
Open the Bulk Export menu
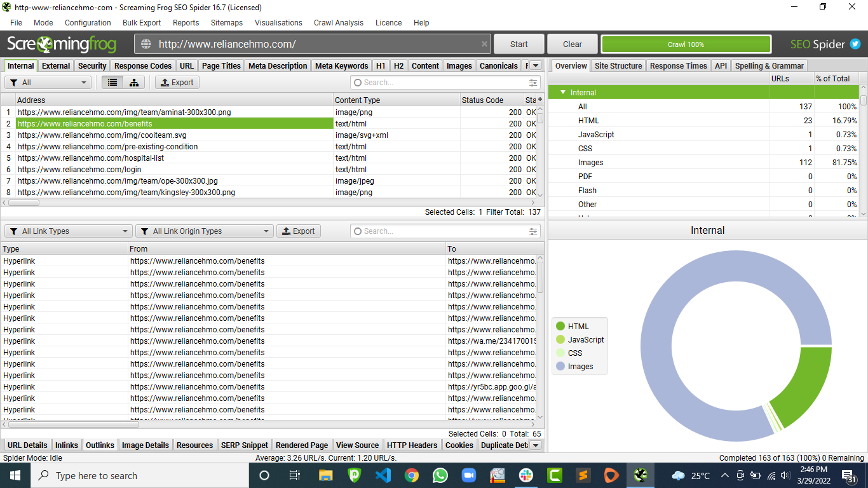(142, 22)
